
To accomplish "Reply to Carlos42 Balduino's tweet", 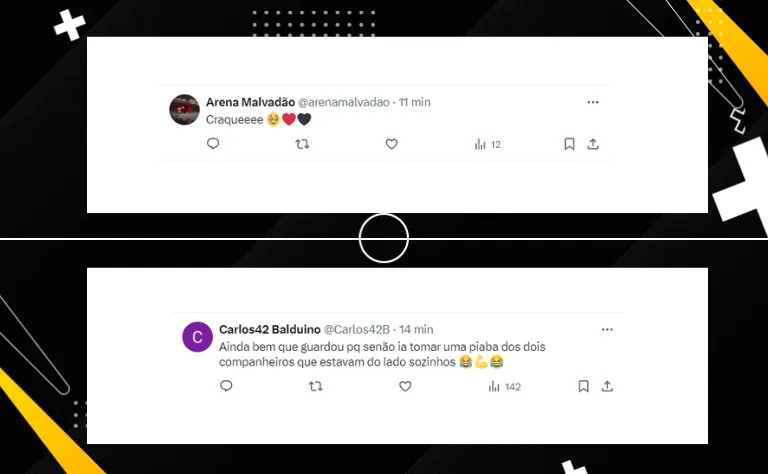I will point(226,386).
